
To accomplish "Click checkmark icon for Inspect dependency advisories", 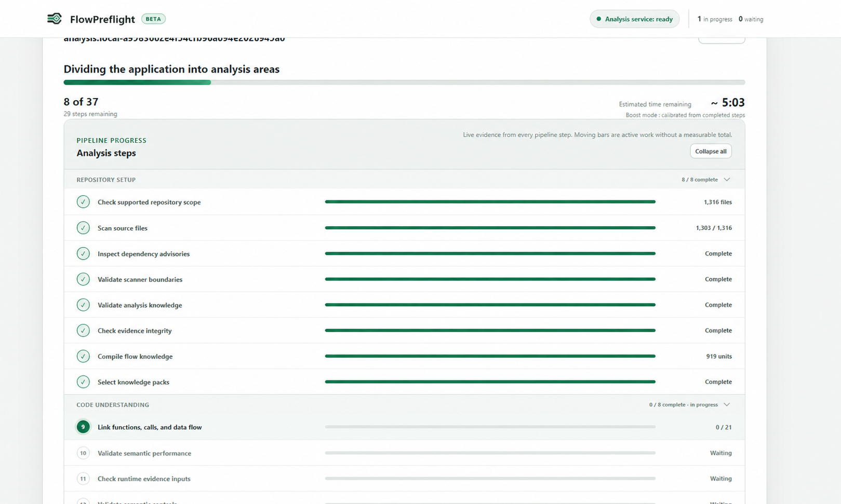I will 83,253.
